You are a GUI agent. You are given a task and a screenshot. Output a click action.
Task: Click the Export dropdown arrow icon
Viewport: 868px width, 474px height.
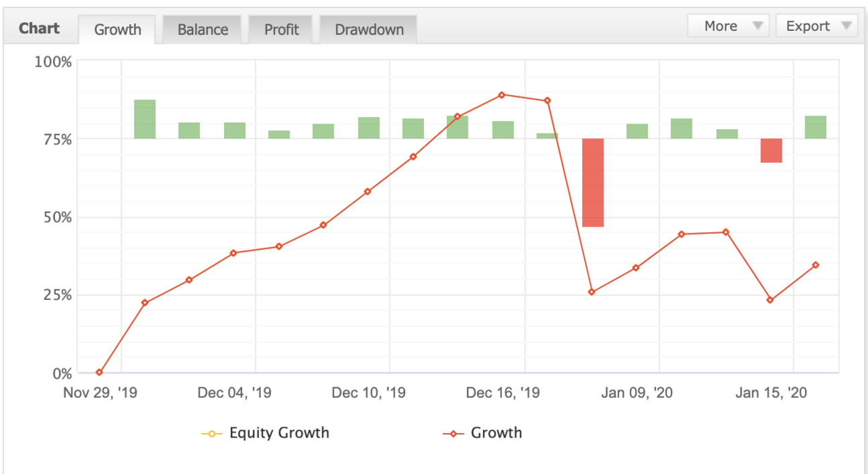tap(846, 26)
